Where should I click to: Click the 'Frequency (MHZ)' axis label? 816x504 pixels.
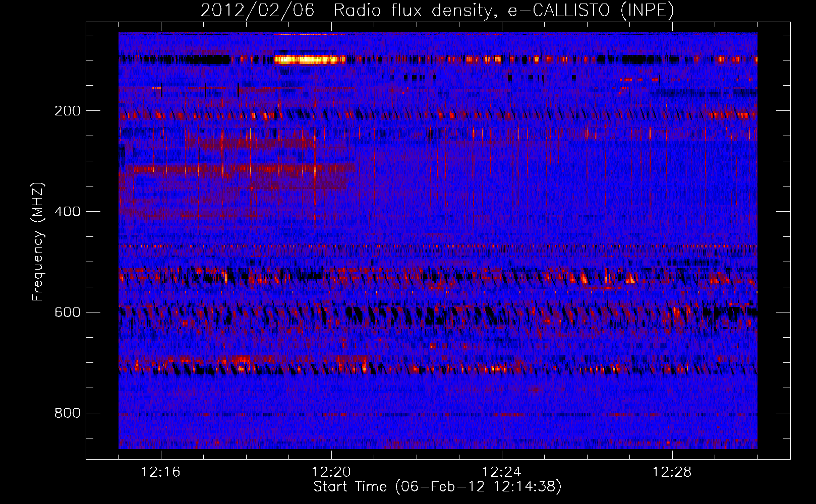click(x=37, y=242)
